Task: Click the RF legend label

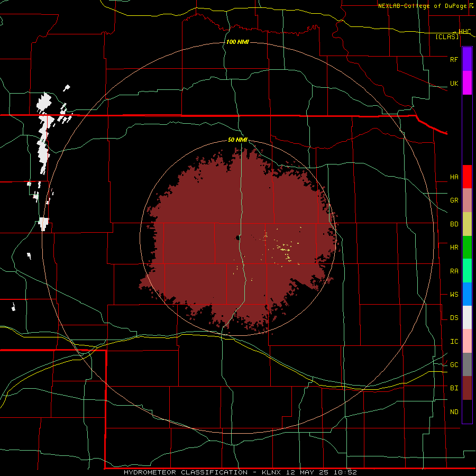Action: point(454,59)
